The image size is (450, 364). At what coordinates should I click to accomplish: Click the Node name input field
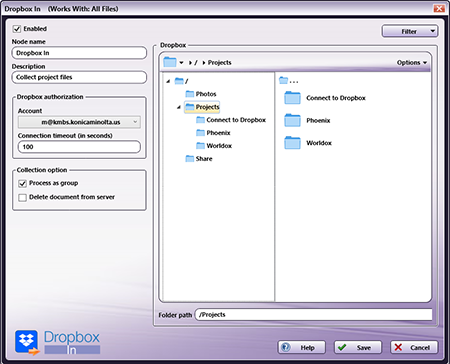(79, 53)
